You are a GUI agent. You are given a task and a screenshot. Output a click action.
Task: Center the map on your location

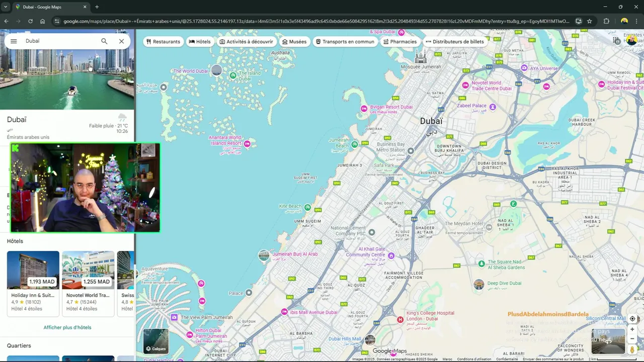pos(632,319)
